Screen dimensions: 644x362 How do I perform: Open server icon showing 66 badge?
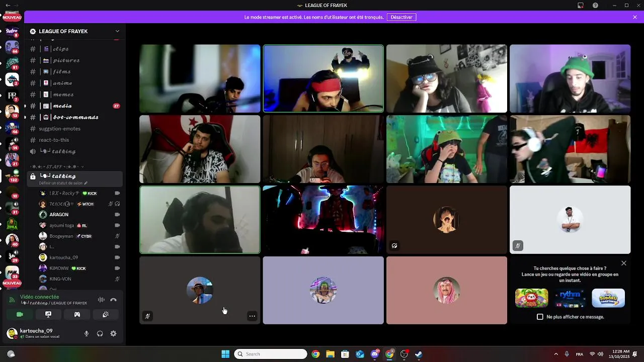click(12, 47)
